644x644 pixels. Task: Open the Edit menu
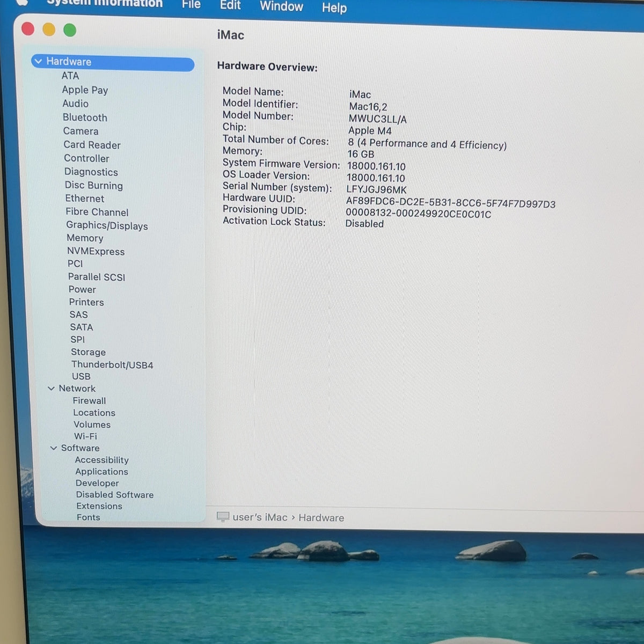[x=230, y=5]
